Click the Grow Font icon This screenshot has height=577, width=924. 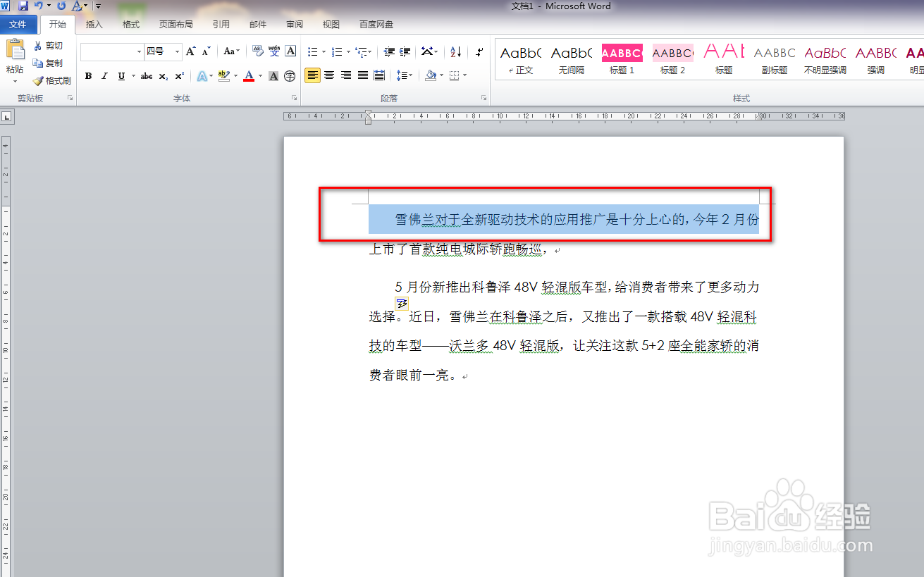click(x=191, y=51)
